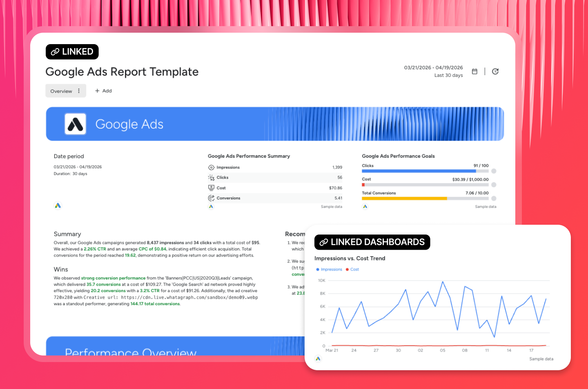This screenshot has width=588, height=389.
Task: Click the $30.39 / $1,000.00 goal value
Action: click(x=470, y=179)
